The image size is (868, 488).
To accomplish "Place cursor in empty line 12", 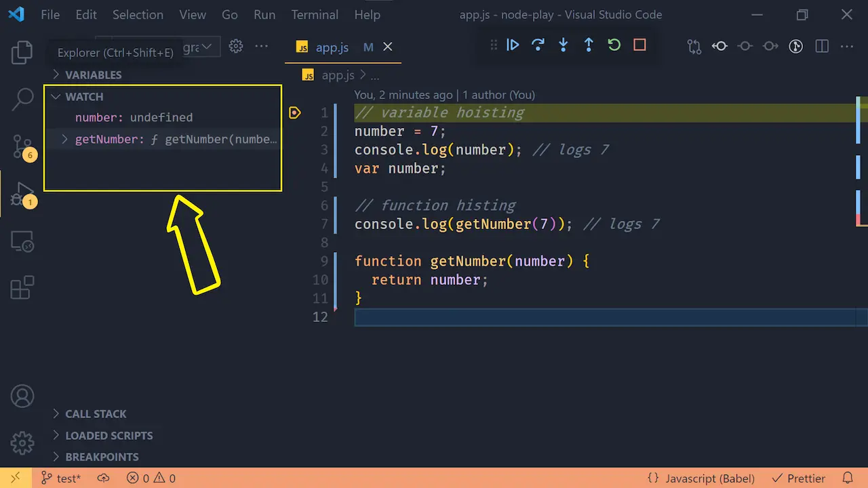I will (x=604, y=317).
